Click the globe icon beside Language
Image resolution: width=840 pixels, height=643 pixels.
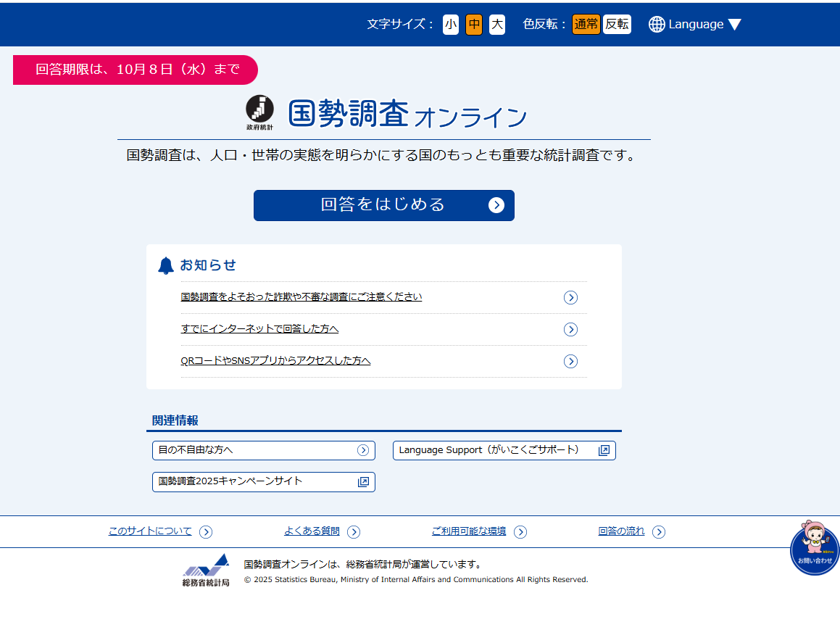point(657,25)
